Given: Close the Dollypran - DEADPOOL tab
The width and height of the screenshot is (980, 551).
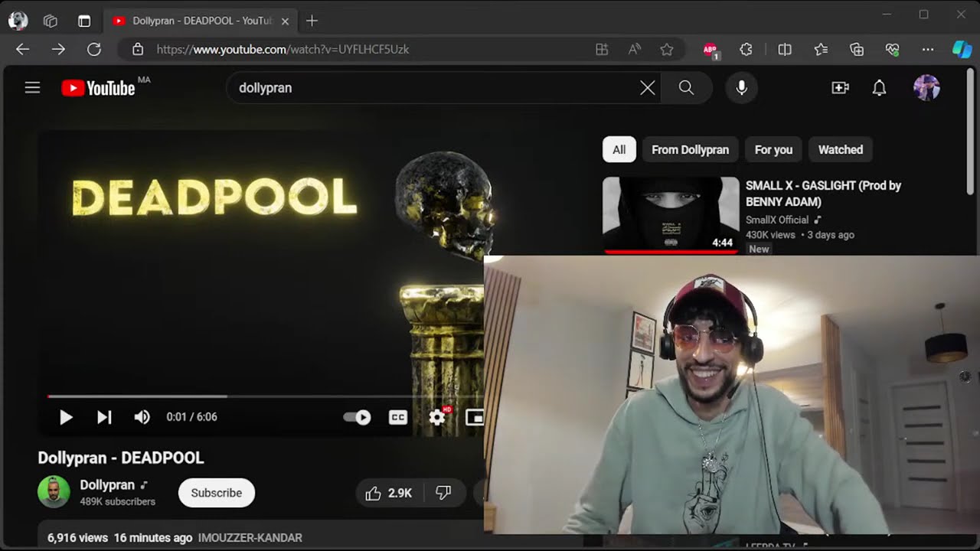Looking at the screenshot, I should pos(285,21).
